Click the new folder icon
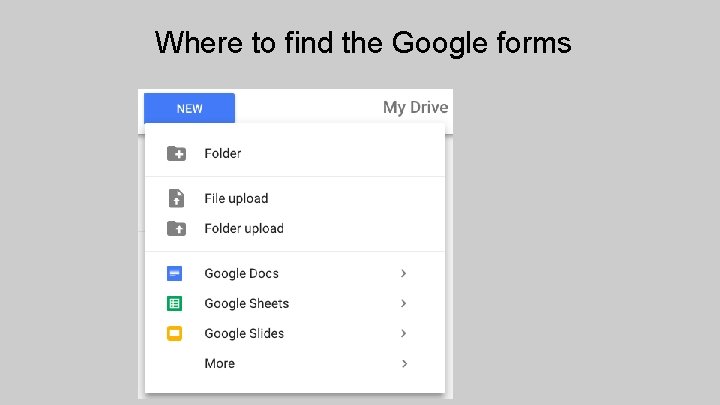The width and height of the screenshot is (720, 405). pyautogui.click(x=175, y=153)
